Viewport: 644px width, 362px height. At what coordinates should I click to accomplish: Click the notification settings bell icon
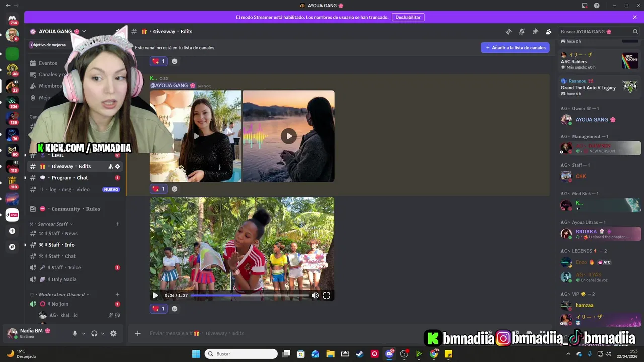(x=522, y=31)
